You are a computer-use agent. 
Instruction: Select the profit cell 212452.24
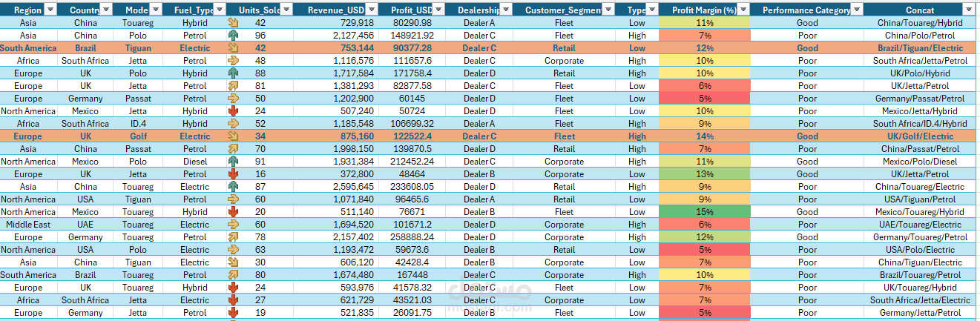412,162
